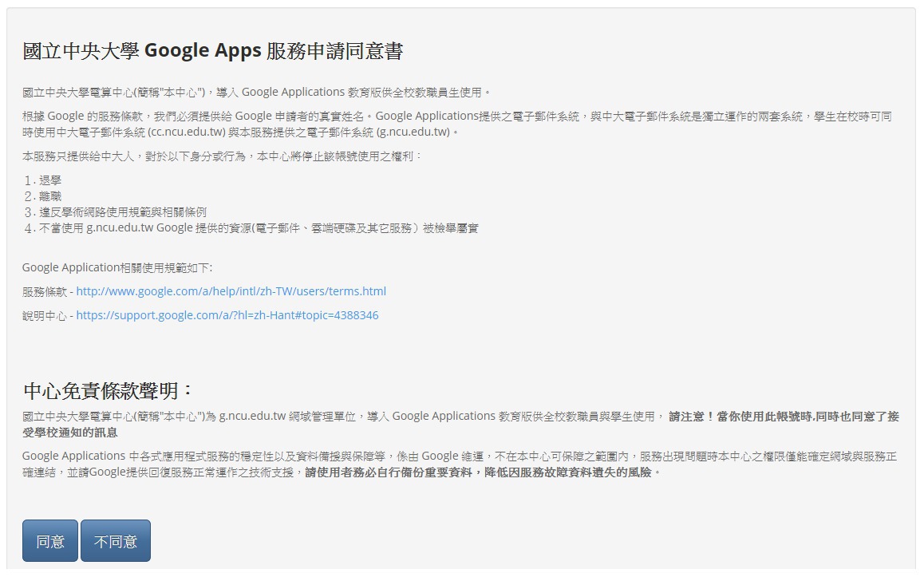Image resolution: width=924 pixels, height=577 pixels.
Task: Click the heading 國立中央大學 Google Apps 服務申請同意書
Action: click(213, 51)
